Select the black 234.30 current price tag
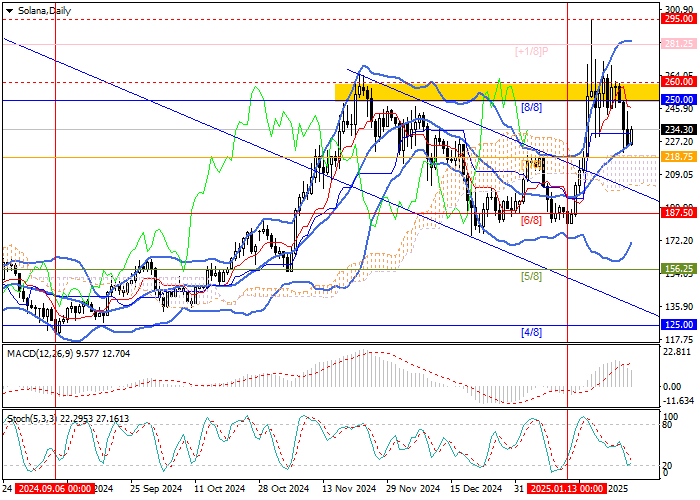 [x=680, y=129]
